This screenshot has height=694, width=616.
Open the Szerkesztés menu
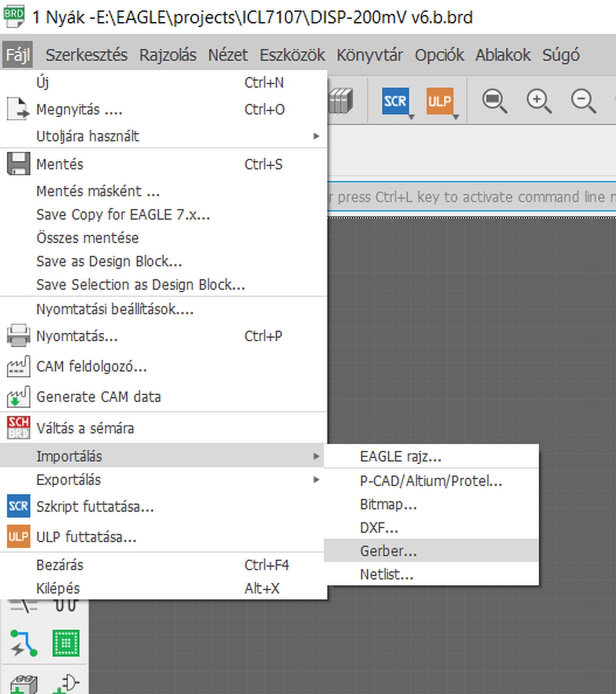coord(86,55)
